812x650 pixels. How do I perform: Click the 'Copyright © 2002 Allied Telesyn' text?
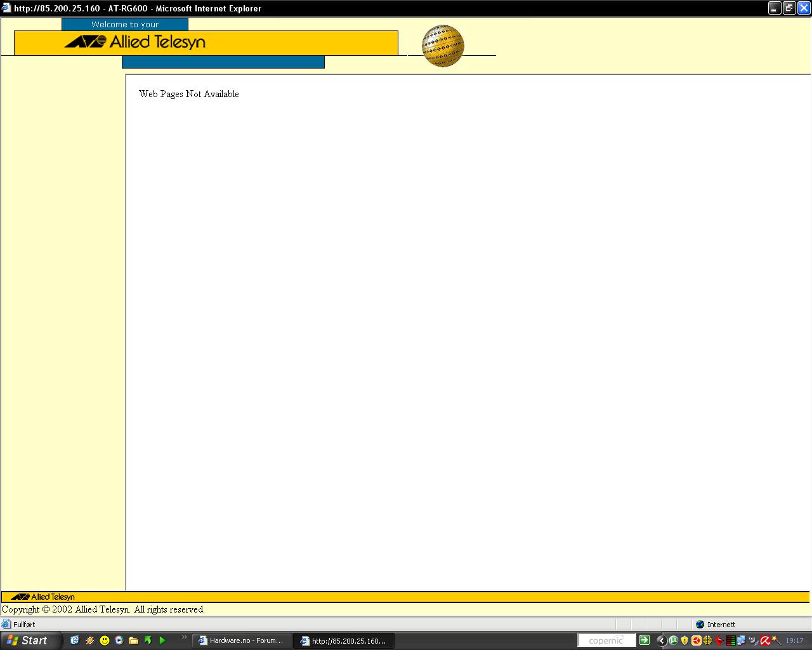point(65,609)
